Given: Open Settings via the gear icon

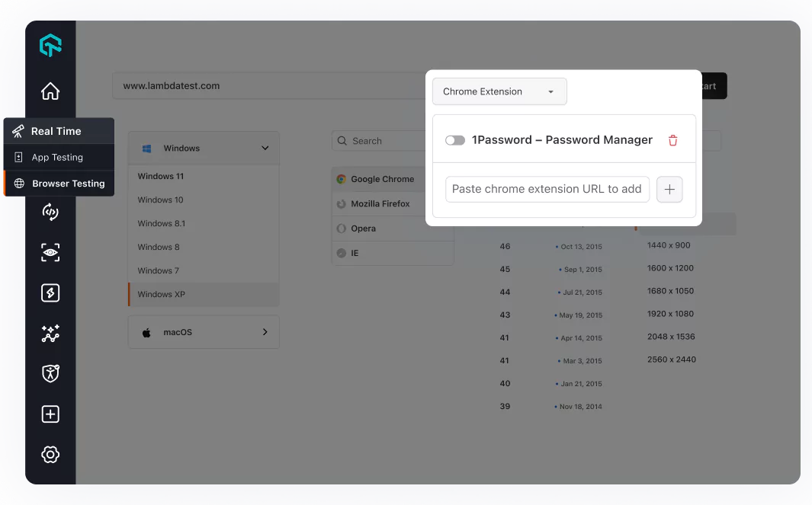Looking at the screenshot, I should coord(50,454).
